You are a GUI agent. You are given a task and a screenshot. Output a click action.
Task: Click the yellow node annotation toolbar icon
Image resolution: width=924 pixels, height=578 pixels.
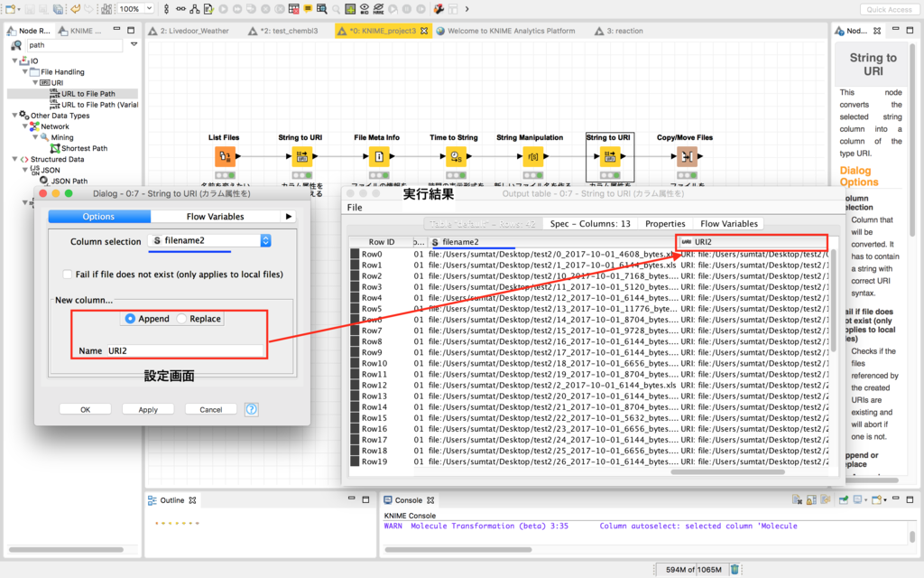pos(308,9)
